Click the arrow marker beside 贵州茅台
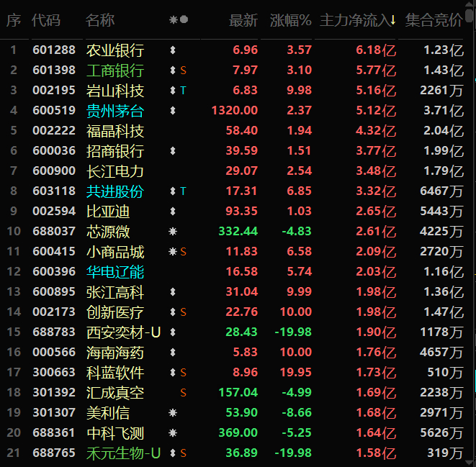The image size is (476, 467). [173, 110]
